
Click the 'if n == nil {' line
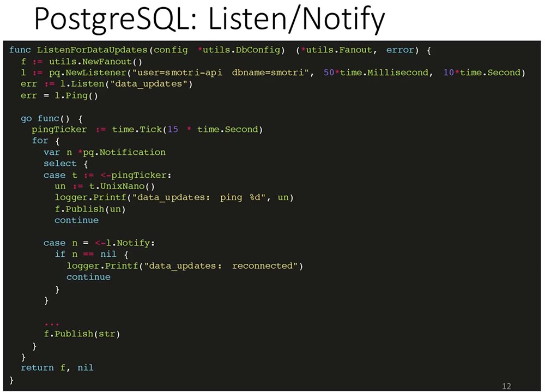click(92, 254)
